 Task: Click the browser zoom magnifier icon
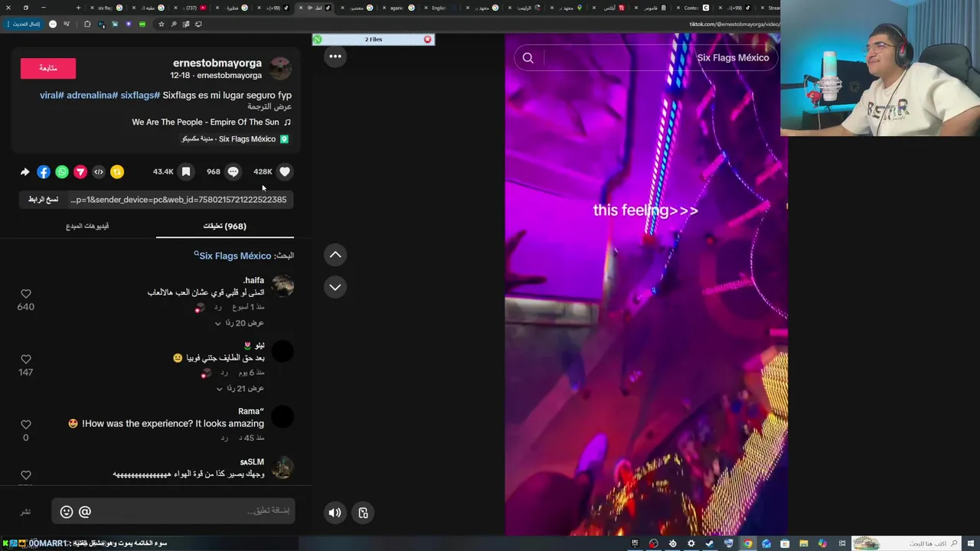174,24
